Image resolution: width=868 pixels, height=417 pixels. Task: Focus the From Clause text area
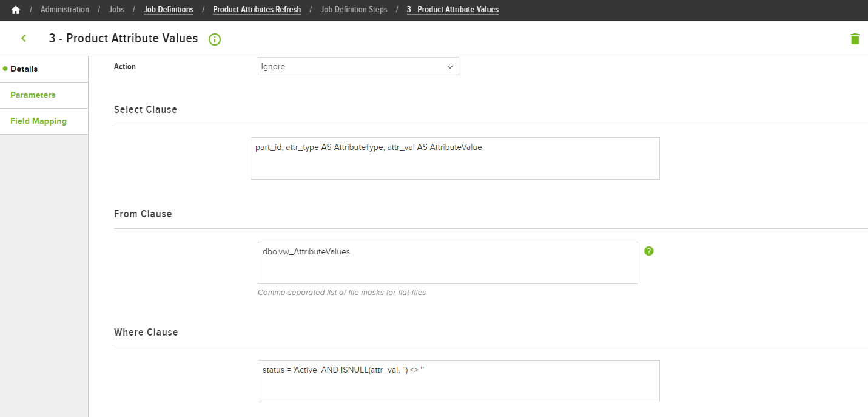448,263
